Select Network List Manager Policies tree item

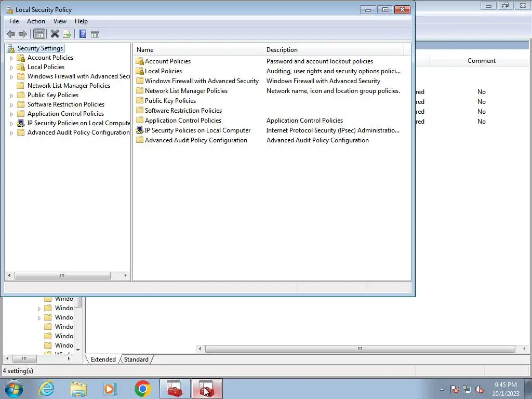69,86
